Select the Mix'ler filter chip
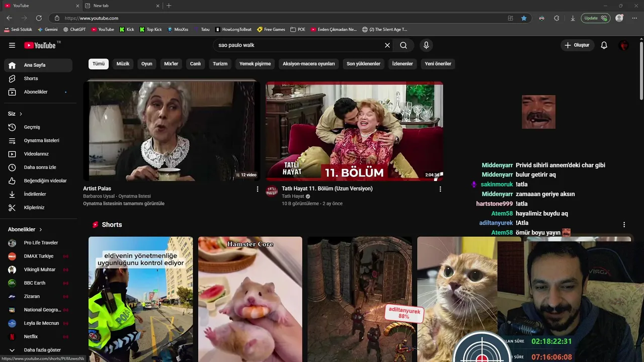644x362 pixels. click(171, 64)
